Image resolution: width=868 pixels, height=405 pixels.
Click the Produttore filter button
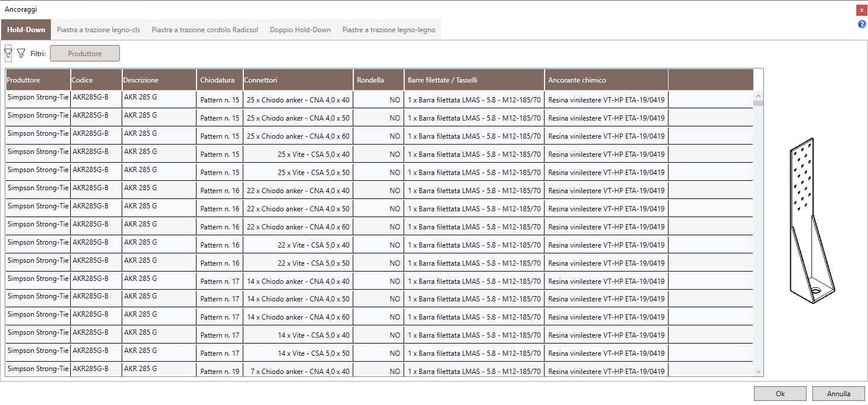pos(85,53)
